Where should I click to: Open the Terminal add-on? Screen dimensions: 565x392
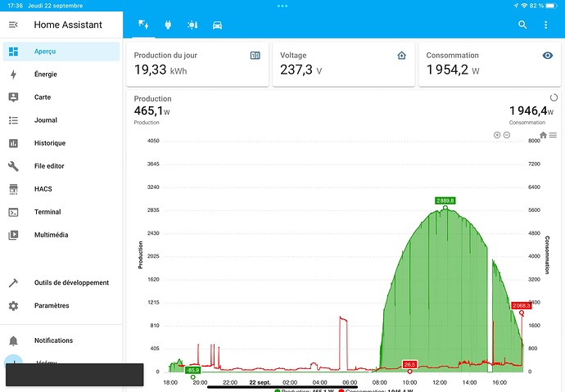(47, 212)
